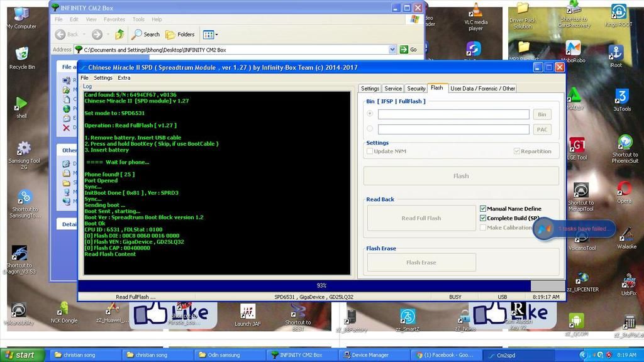The image size is (644, 362).
Task: Launch the 3uTools desktop icon
Action: tap(621, 97)
